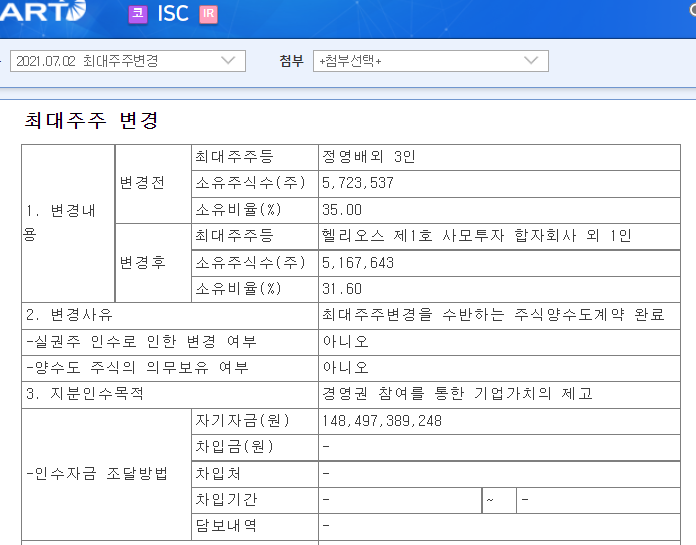The image size is (696, 545).
Task: Click the -실권주 인수로 인한 변경 여부 label
Action: click(x=141, y=341)
